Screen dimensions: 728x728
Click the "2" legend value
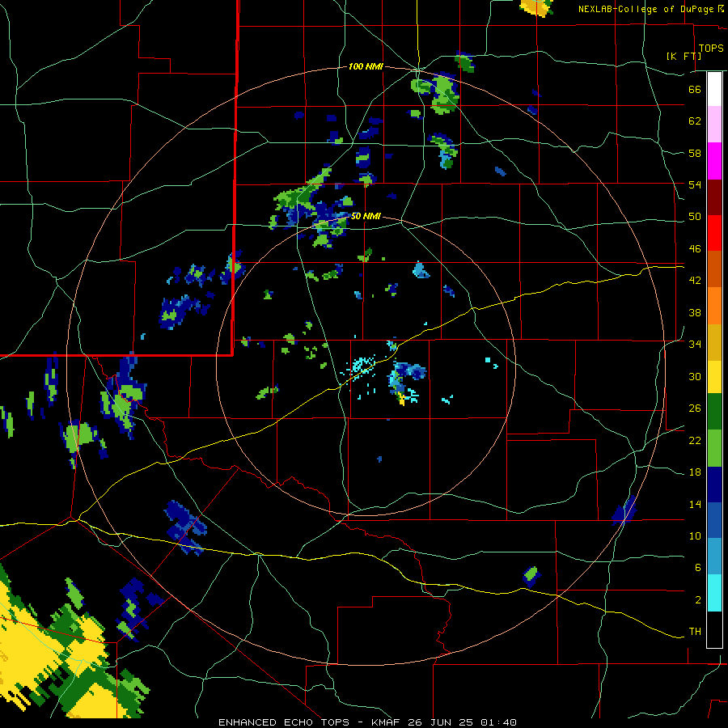698,600
